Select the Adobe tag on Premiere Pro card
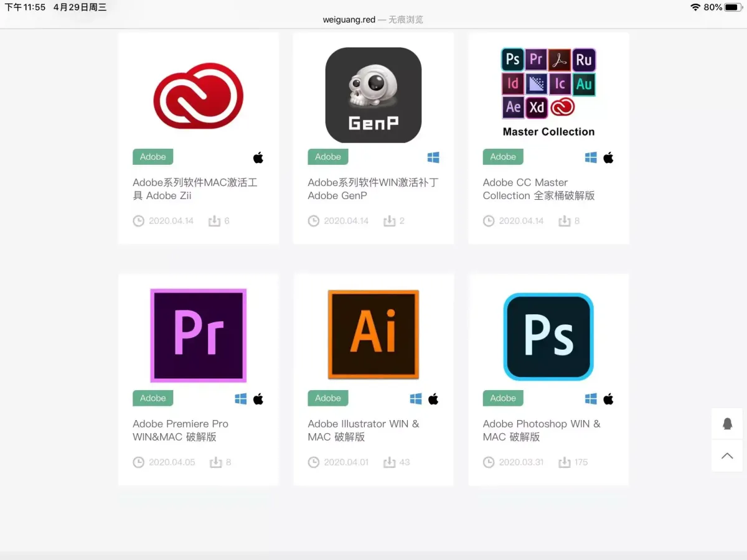Screen dimensions: 747x560 [x=153, y=398]
